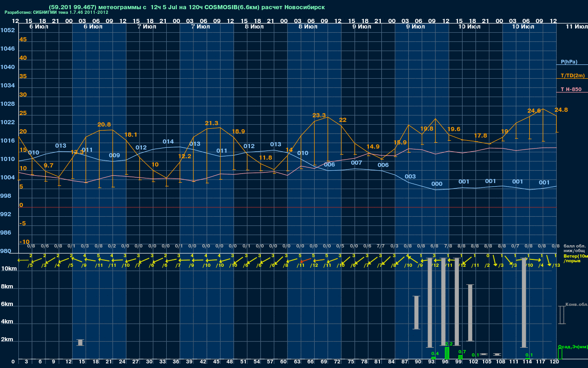
Task: Click the 003 pressure value label
Action: pos(410,176)
